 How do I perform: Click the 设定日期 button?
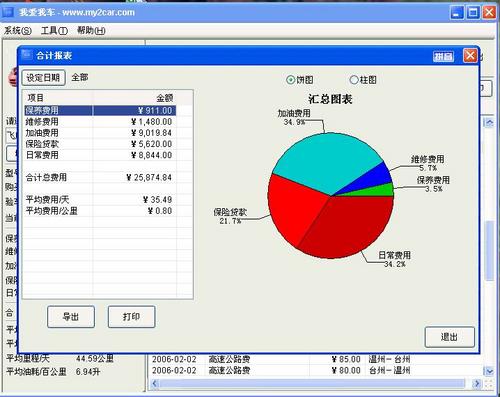(43, 78)
